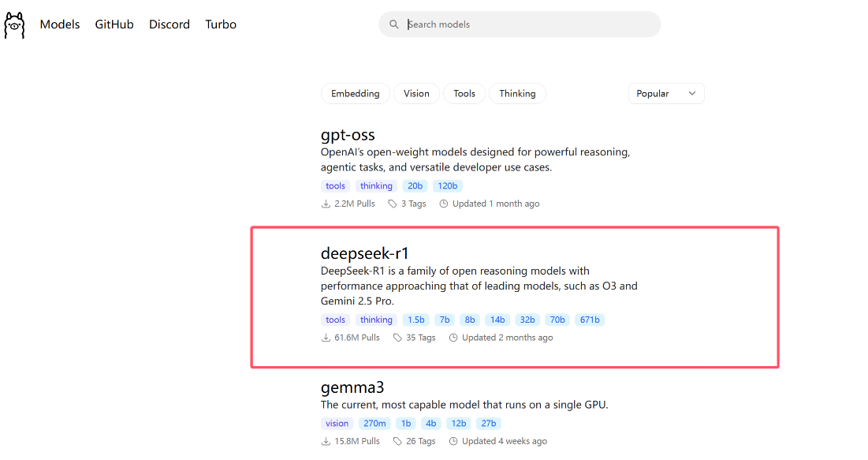Click the deepseek-r1 tags label icon
Image resolution: width=868 pixels, height=460 pixels.
tap(397, 338)
